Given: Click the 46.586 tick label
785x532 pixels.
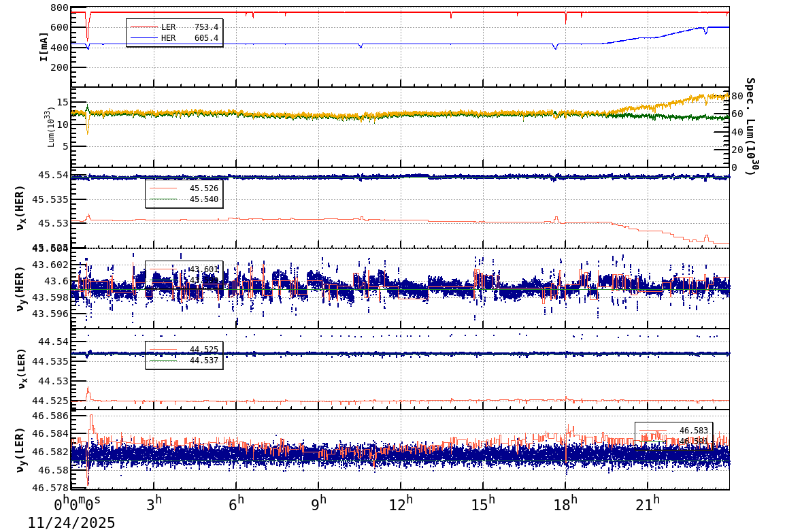Looking at the screenshot, I should point(50,416).
